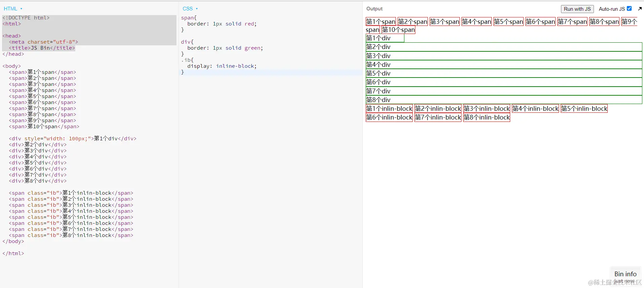
Task: Click the 第5个div row in Output
Action: coord(504,73)
